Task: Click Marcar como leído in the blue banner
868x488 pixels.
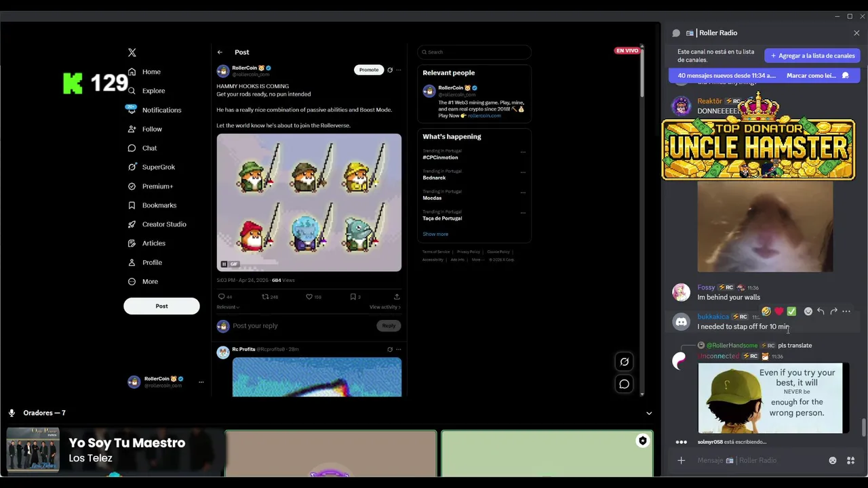Action: coord(812,76)
